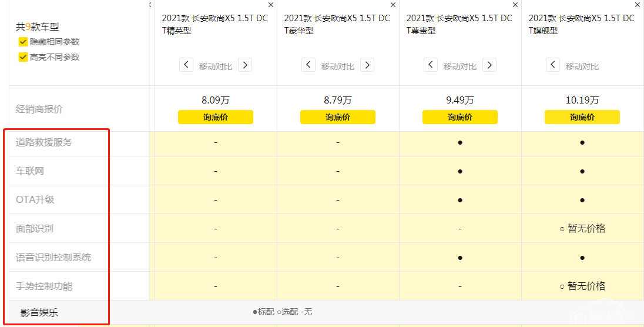The height and width of the screenshot is (327, 644).
Task: Click 暂无价格 in 手势控制功能 row
Action: click(586, 286)
